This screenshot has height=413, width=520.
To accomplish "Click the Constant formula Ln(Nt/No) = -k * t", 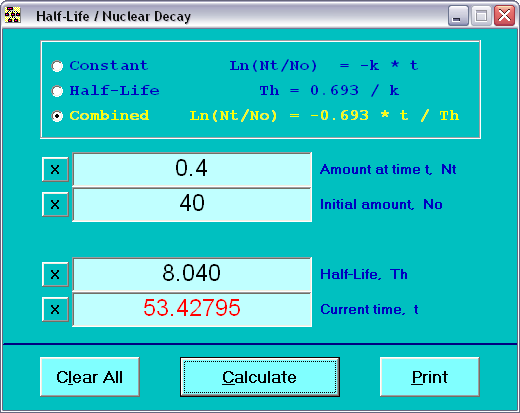I will tap(324, 65).
